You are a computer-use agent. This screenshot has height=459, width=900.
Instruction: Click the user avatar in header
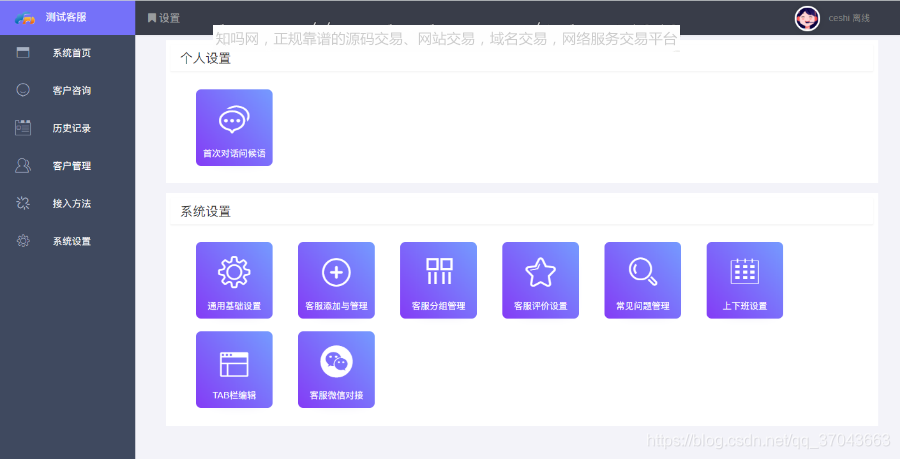point(807,18)
